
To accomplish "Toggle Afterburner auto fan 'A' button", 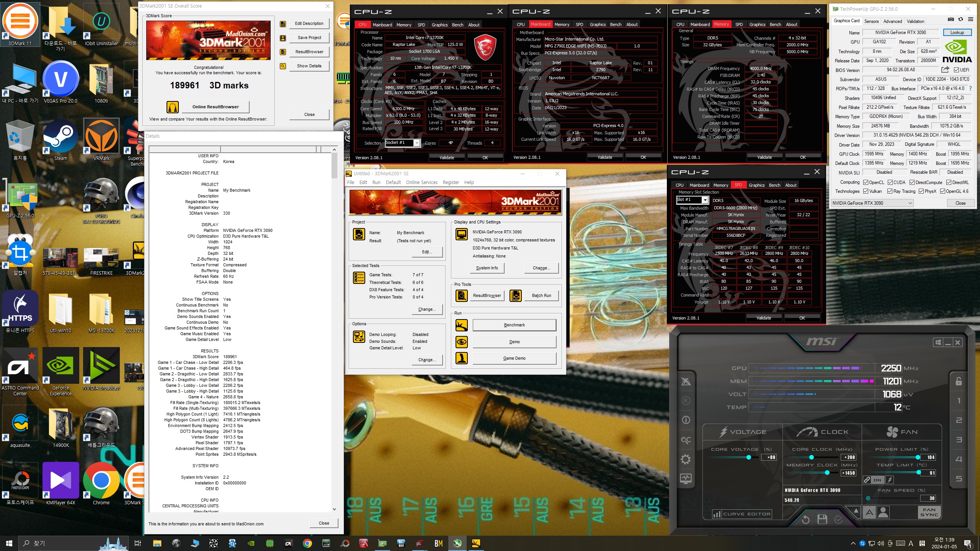I will [869, 512].
